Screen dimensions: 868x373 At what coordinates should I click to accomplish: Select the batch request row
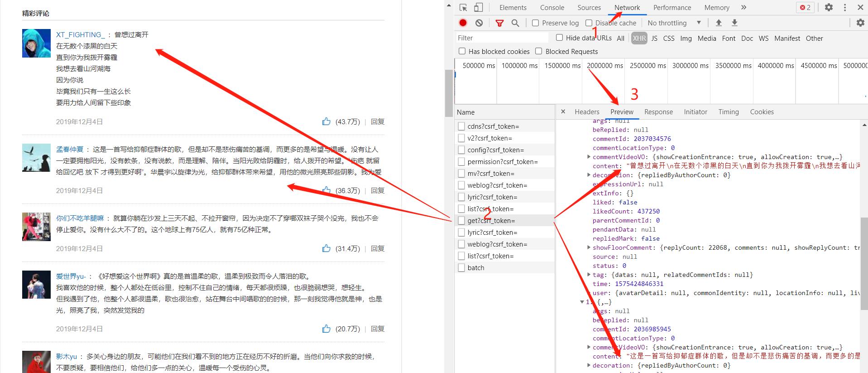click(x=505, y=267)
